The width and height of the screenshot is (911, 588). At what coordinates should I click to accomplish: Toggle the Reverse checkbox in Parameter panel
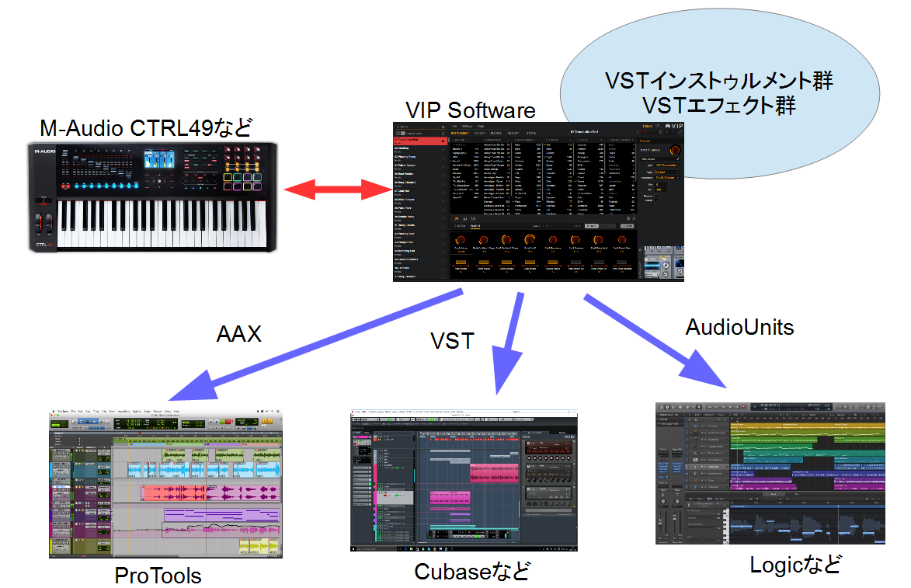(655, 196)
